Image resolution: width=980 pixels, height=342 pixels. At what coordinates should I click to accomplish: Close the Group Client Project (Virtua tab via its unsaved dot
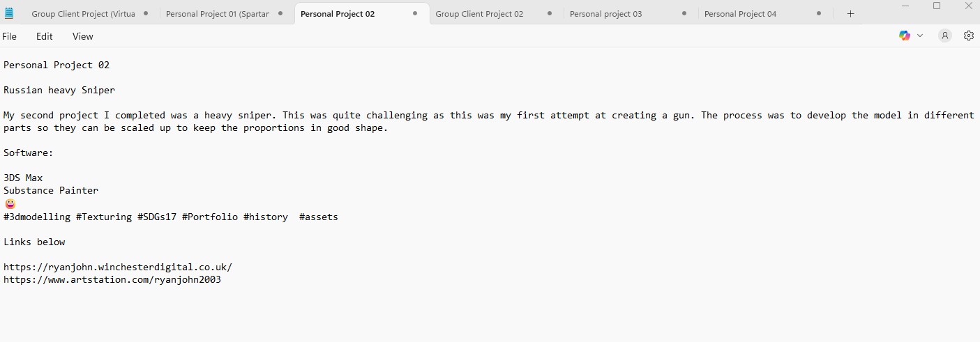tap(145, 13)
